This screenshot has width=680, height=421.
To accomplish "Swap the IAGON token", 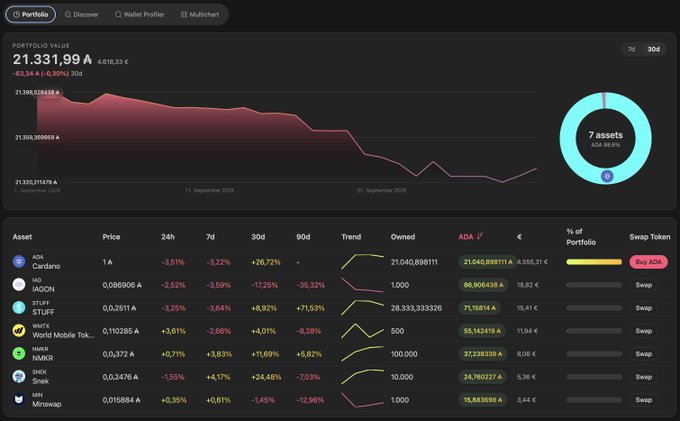I will 644,285.
